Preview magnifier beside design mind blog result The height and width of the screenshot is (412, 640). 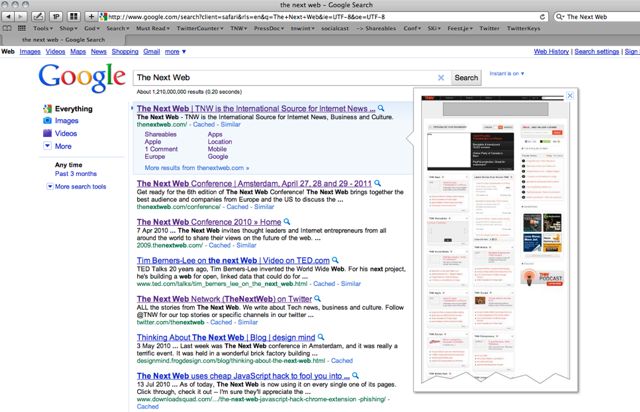321,337
